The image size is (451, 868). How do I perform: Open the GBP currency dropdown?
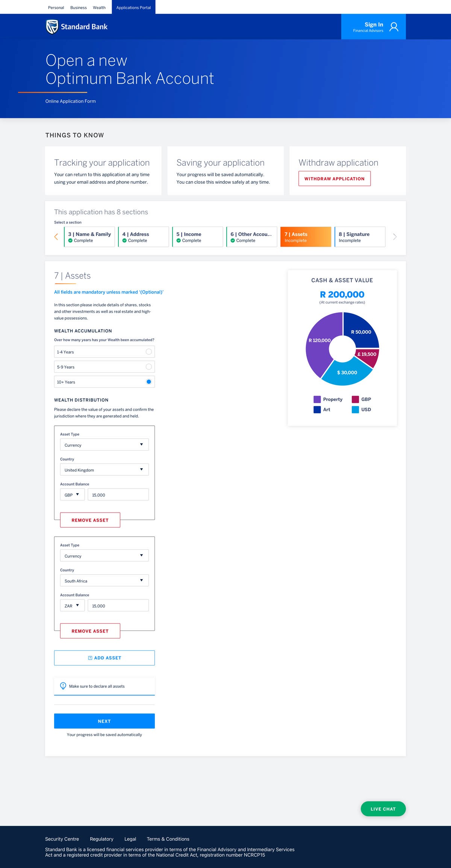coord(73,494)
